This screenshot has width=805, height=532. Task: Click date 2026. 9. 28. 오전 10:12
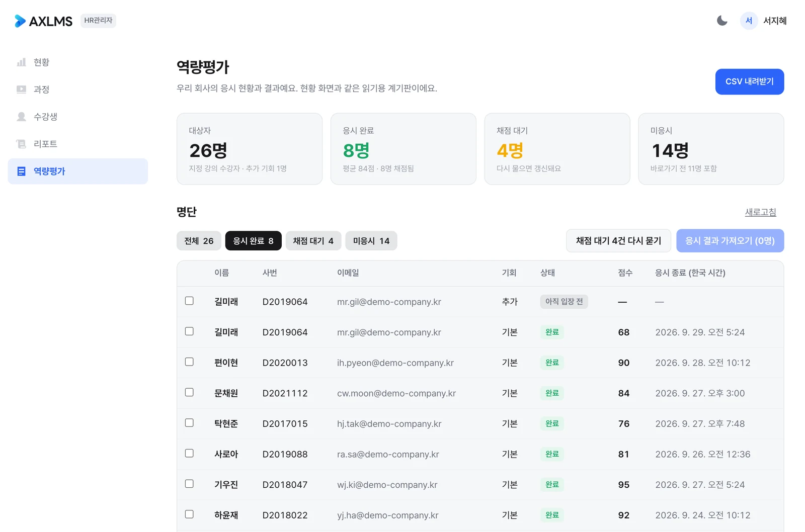pos(703,363)
